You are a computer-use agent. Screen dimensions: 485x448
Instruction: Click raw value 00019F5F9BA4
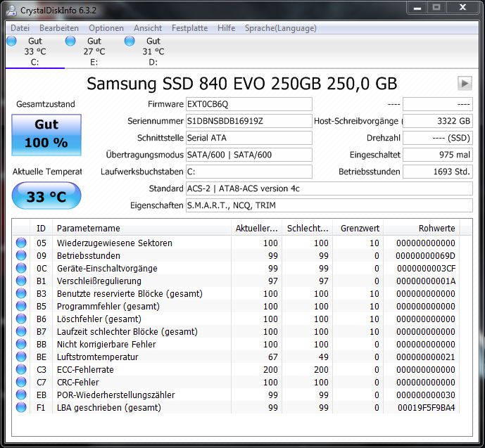pyautogui.click(x=427, y=408)
